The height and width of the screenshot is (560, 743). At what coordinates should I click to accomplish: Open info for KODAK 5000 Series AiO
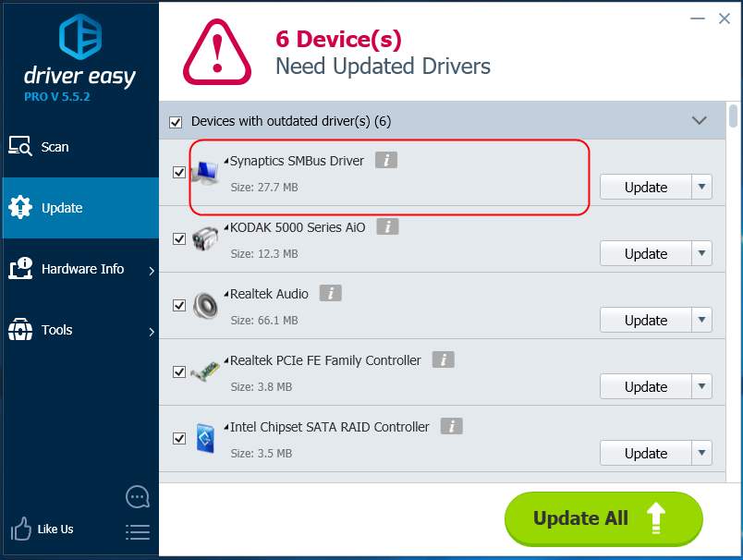click(x=387, y=226)
